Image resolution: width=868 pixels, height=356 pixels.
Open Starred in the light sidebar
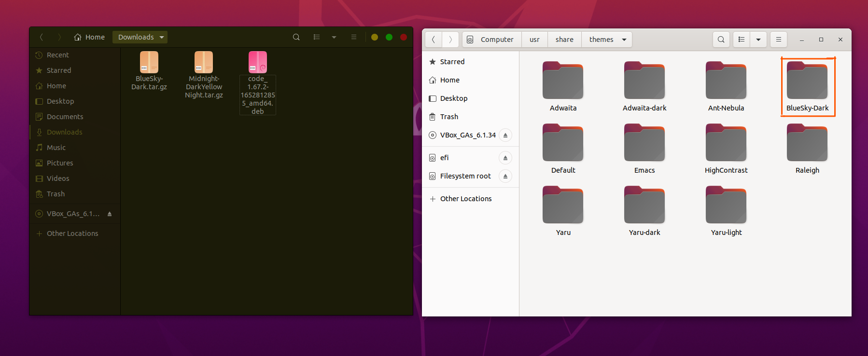(x=471, y=62)
